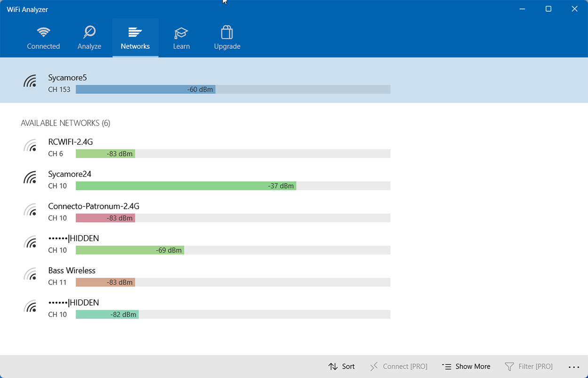Screen dimensions: 588x378
Task: Click the RCWIFI-2.4G signal icon
Action: pos(30,146)
